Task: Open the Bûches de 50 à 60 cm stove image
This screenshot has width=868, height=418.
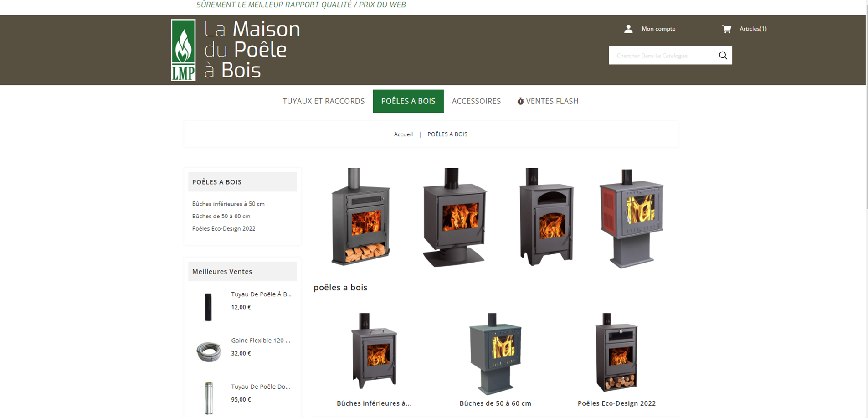Action: tap(495, 354)
